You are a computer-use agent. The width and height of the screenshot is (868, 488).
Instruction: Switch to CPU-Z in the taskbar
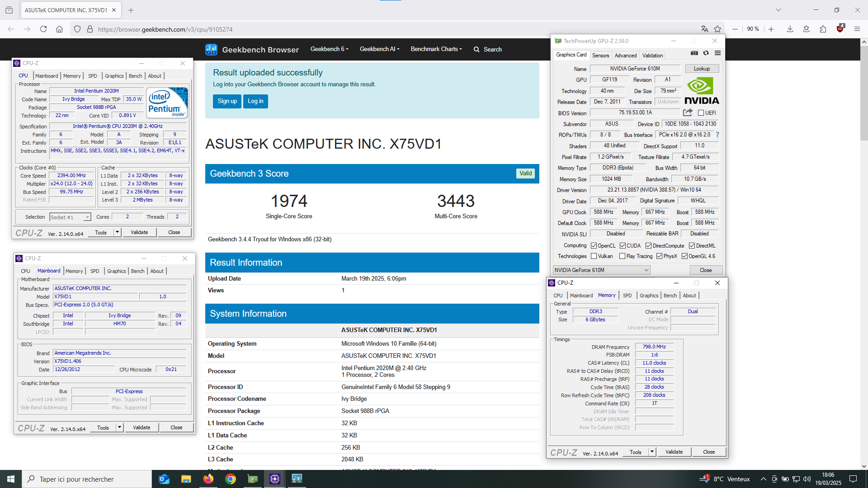(275, 479)
